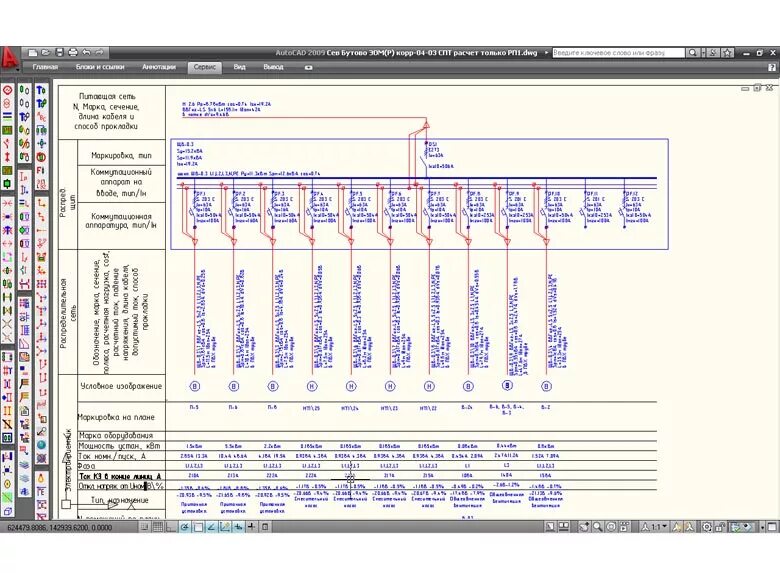The image size is (780, 580).
Task: Click the SteeringWheels icon in status bar
Action: [x=611, y=527]
